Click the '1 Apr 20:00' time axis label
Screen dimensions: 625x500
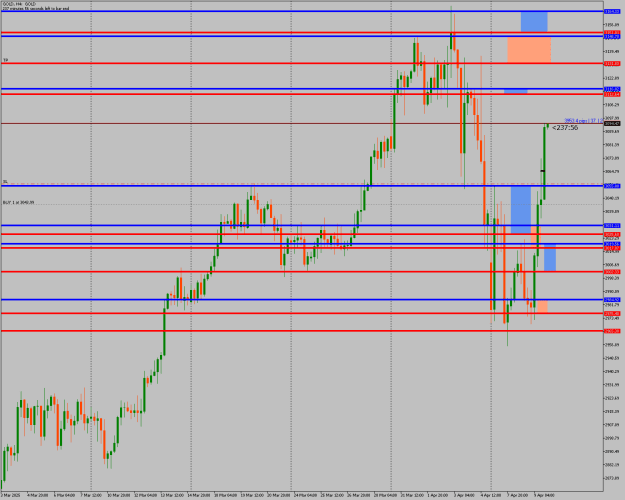438,495
